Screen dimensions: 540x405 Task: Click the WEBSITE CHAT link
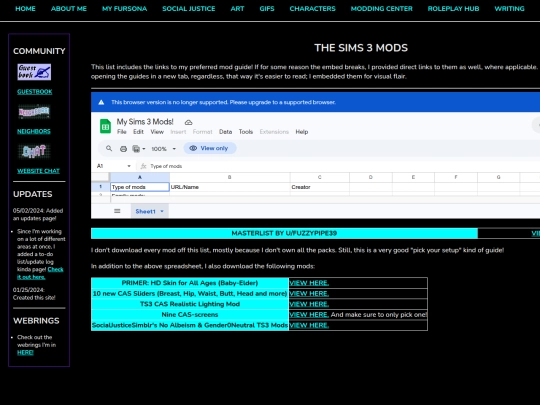point(38,171)
